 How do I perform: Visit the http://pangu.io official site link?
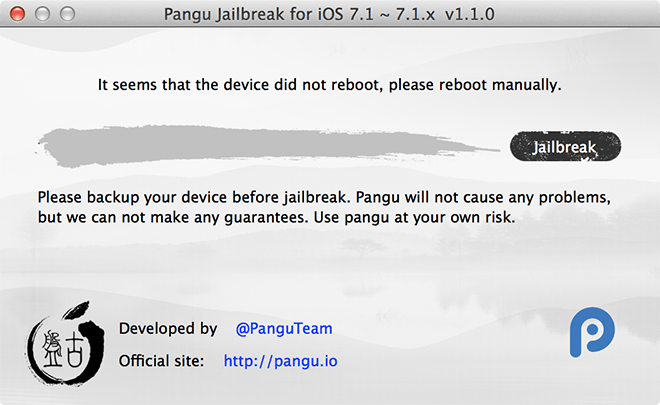click(280, 361)
